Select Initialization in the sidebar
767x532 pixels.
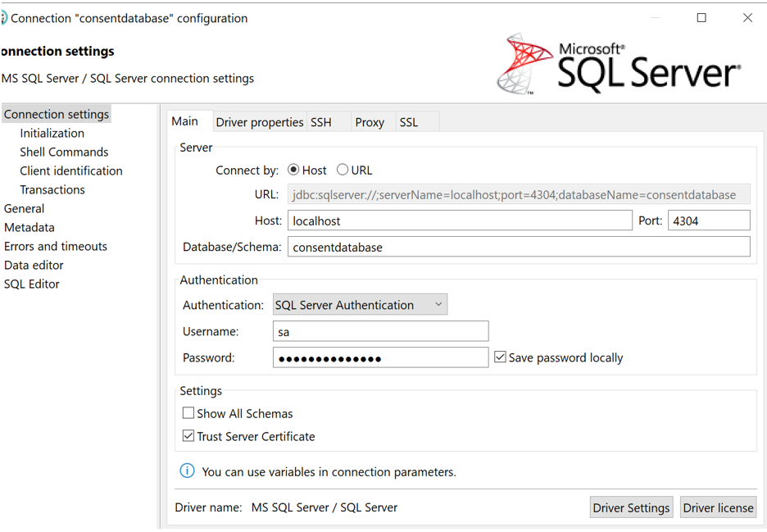(x=52, y=132)
